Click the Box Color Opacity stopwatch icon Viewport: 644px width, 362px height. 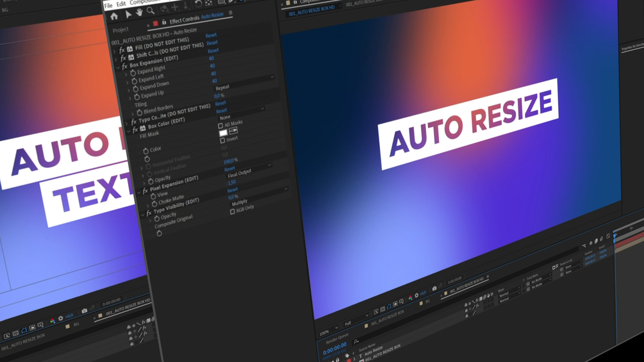(151, 181)
